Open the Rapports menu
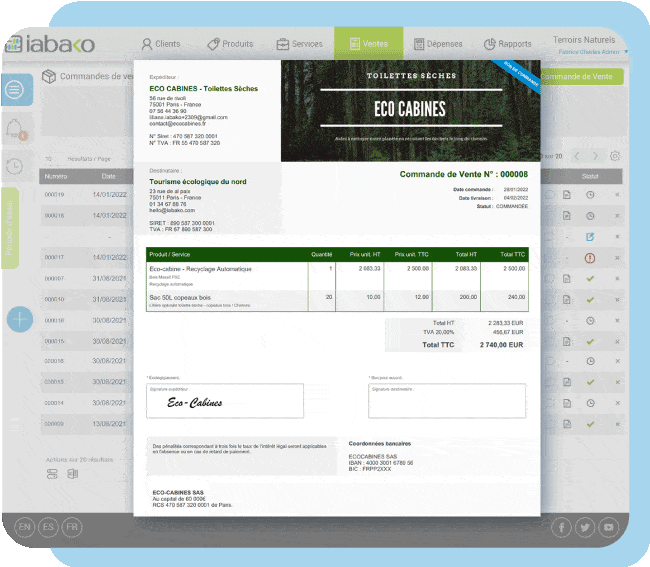The width and height of the screenshot is (650, 567). (507, 44)
